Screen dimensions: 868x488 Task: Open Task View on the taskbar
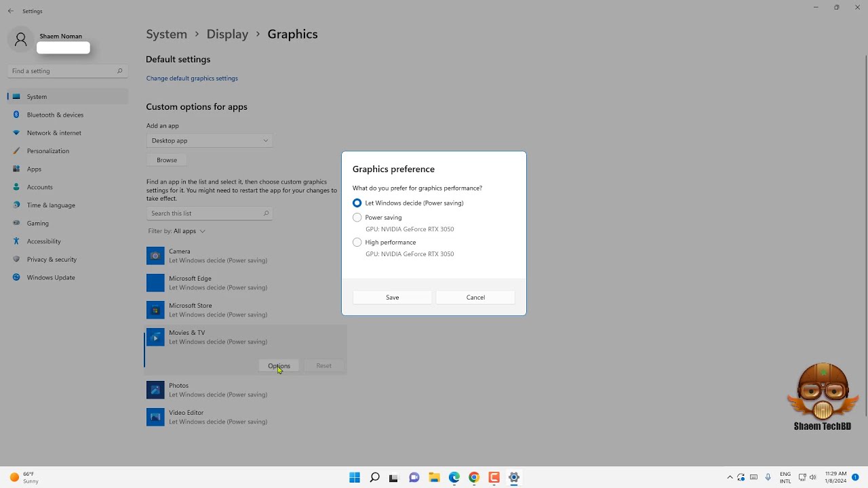pos(394,477)
